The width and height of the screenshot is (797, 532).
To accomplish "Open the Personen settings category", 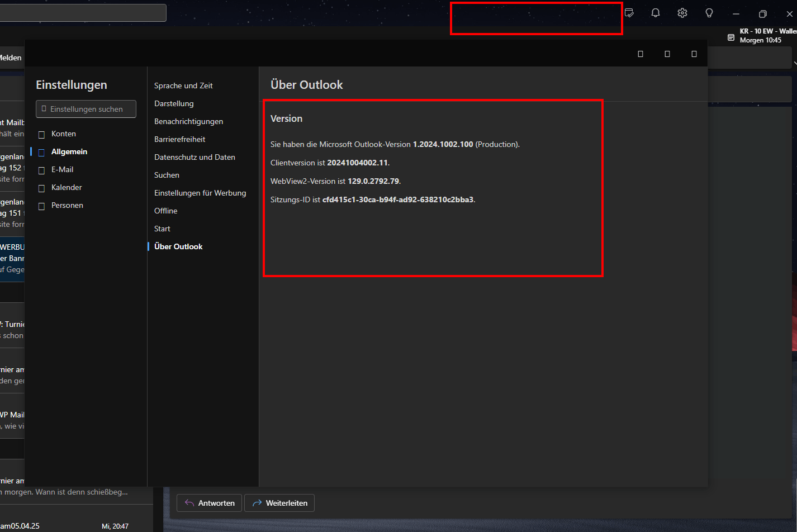I will coord(67,205).
